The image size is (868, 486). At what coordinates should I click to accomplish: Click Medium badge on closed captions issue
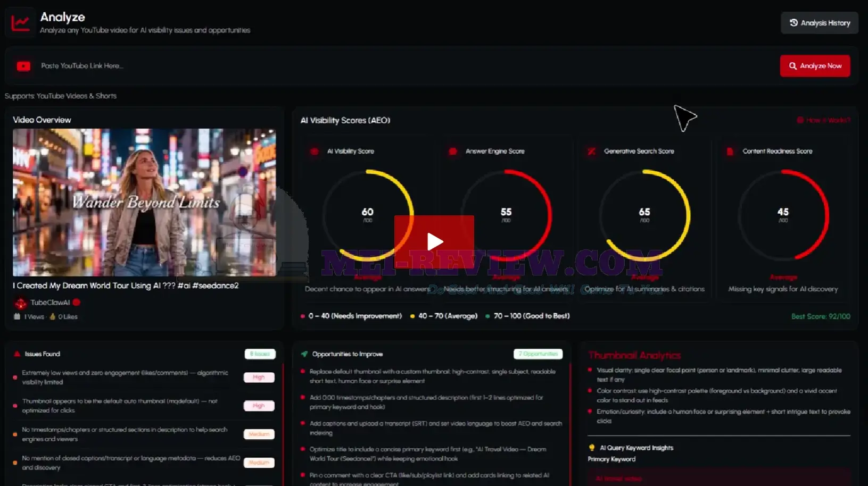click(259, 463)
